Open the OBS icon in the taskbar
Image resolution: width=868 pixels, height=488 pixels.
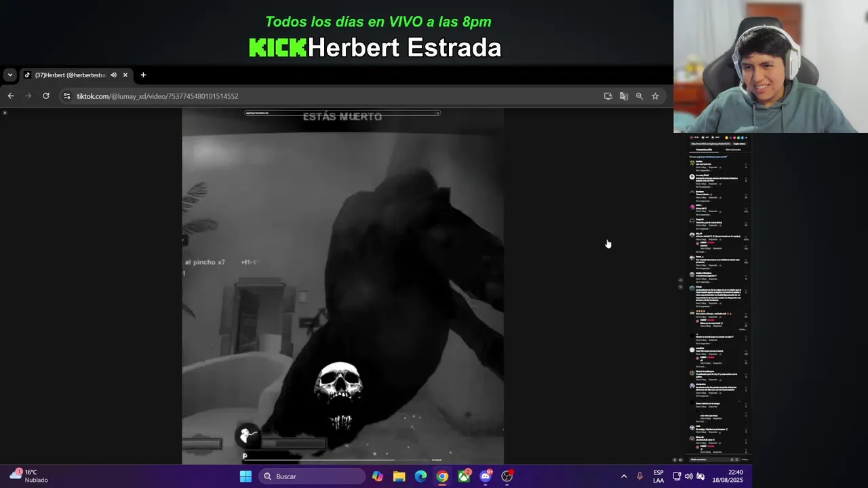tap(507, 476)
